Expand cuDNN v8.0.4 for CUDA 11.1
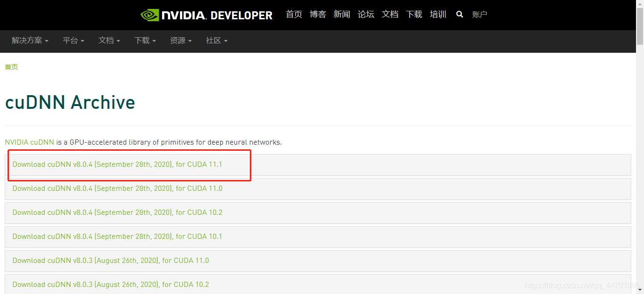The height and width of the screenshot is (294, 644). (117, 164)
